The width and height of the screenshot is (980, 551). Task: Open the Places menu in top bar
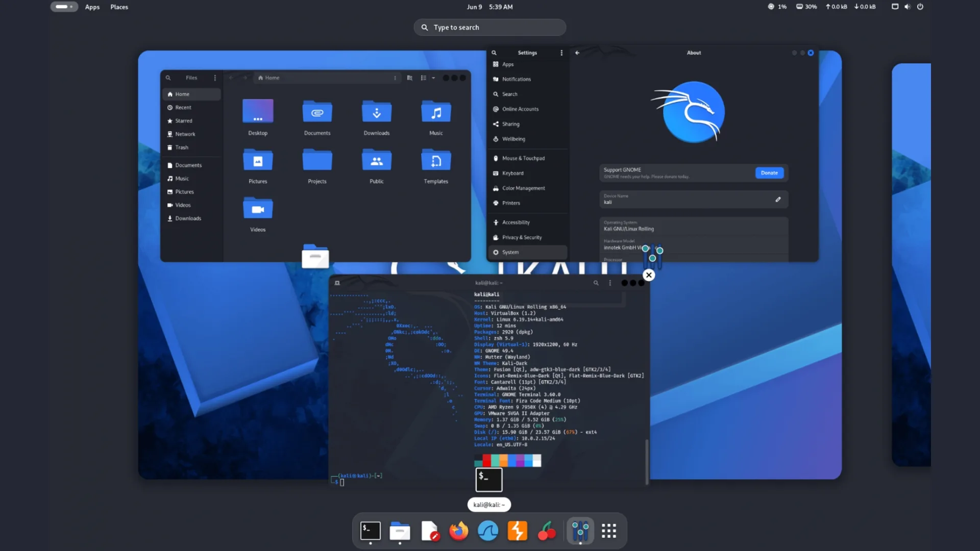[x=119, y=7]
